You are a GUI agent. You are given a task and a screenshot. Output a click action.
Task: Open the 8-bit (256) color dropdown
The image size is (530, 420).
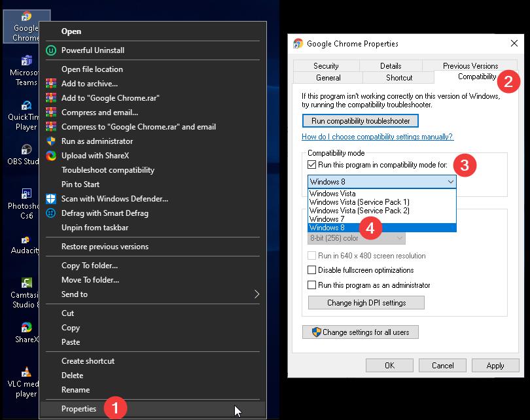click(357, 238)
